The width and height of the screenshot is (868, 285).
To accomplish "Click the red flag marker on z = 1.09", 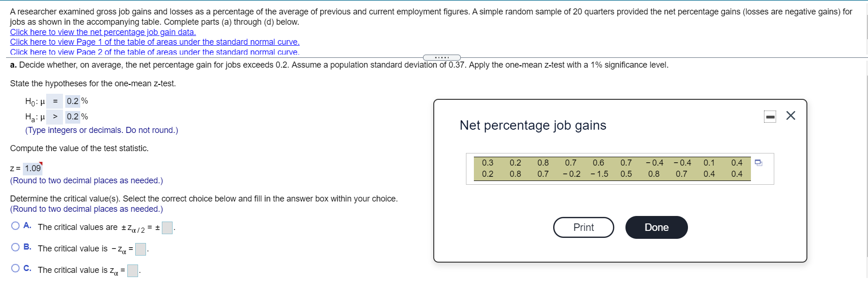I will [40, 163].
